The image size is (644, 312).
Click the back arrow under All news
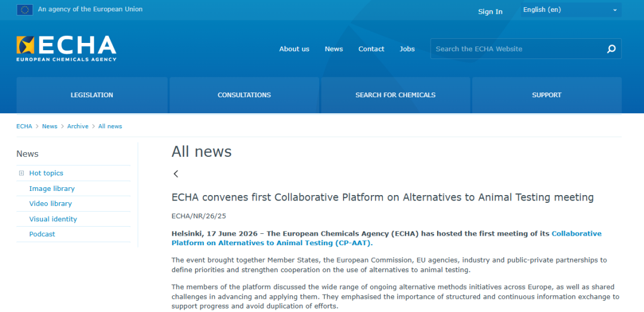[x=176, y=174]
